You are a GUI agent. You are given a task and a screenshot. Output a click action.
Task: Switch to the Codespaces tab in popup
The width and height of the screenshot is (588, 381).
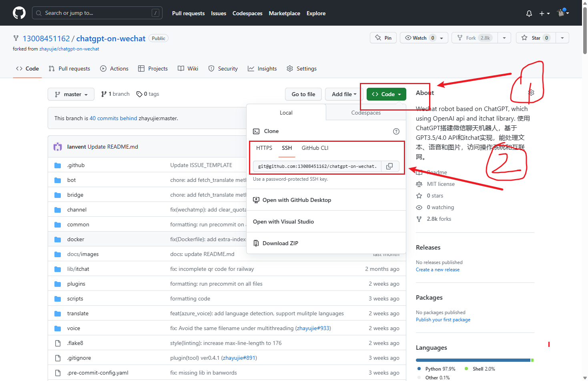(366, 113)
